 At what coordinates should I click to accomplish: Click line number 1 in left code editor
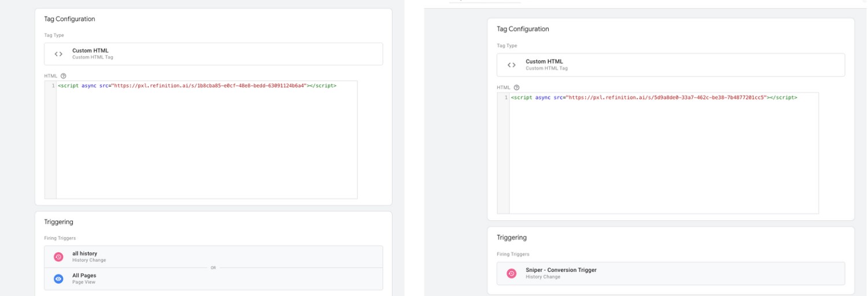53,86
